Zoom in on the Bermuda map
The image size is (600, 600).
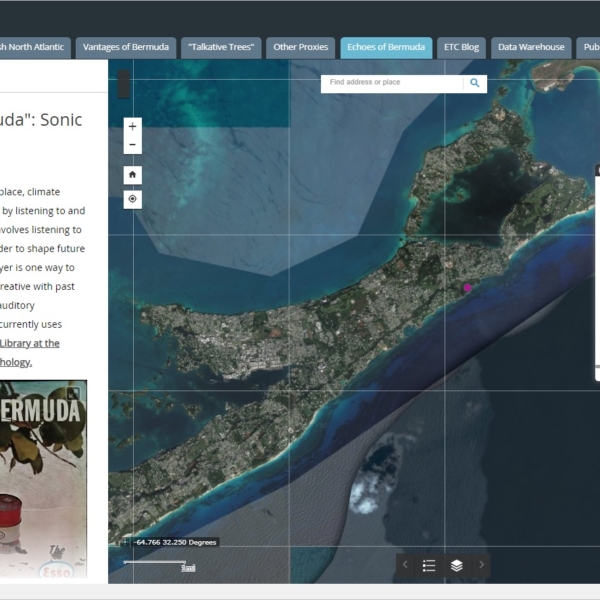coord(133,126)
